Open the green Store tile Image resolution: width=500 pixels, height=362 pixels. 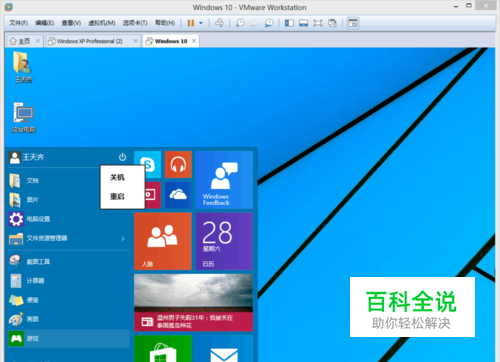tap(163, 349)
